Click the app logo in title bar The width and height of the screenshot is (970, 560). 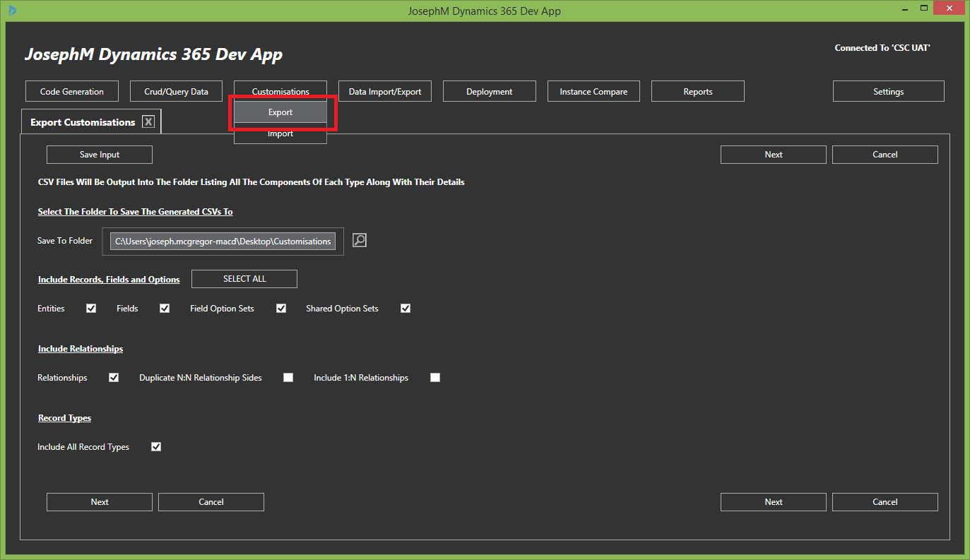click(x=12, y=11)
